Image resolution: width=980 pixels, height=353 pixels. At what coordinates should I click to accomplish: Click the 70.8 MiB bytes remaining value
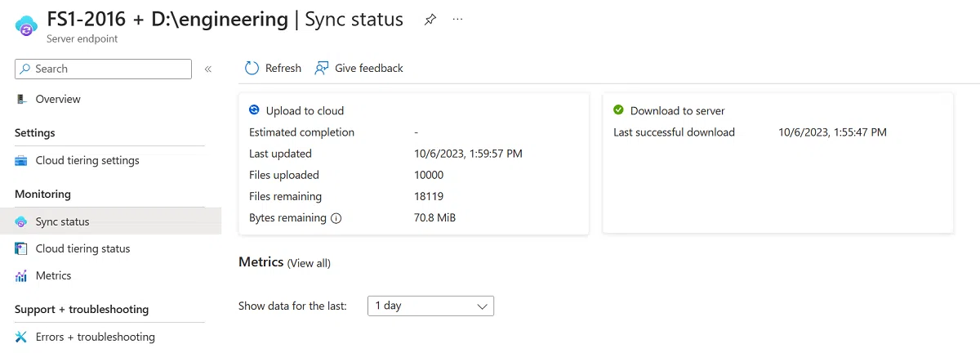click(434, 218)
